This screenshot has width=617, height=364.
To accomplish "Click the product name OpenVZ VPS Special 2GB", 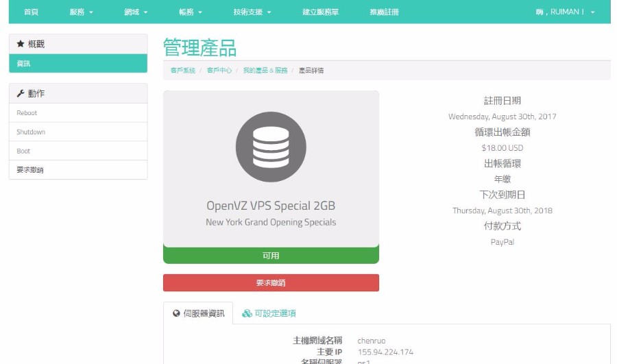I will click(271, 206).
